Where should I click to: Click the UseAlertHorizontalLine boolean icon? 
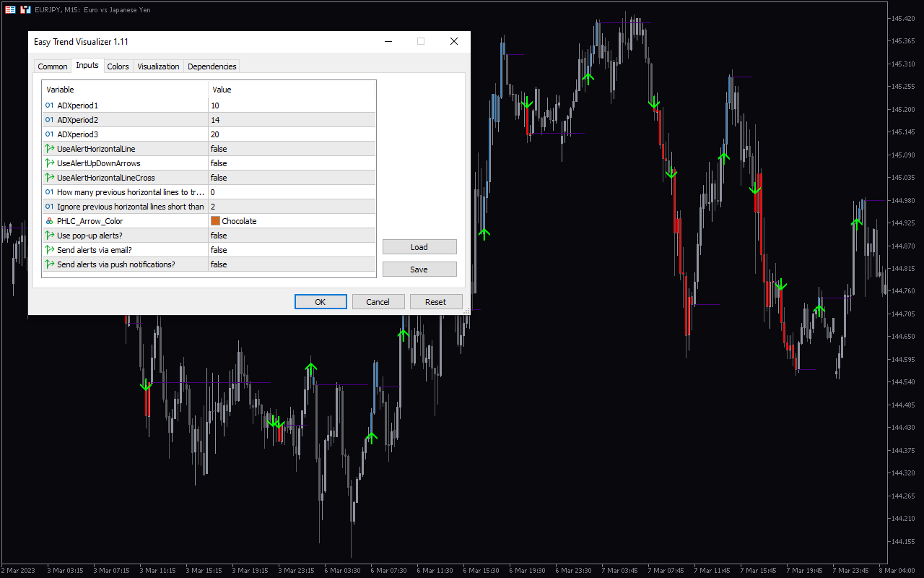click(x=50, y=149)
